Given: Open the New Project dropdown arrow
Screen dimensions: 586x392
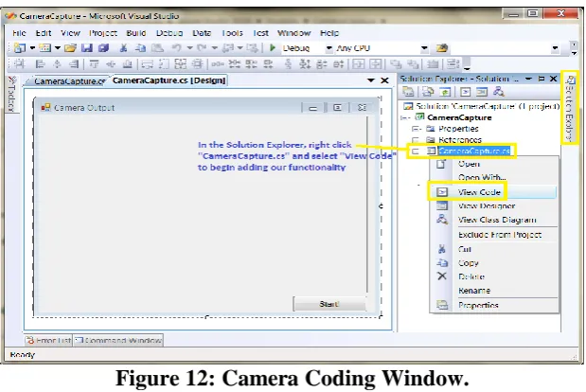Looking at the screenshot, I should tap(32, 48).
